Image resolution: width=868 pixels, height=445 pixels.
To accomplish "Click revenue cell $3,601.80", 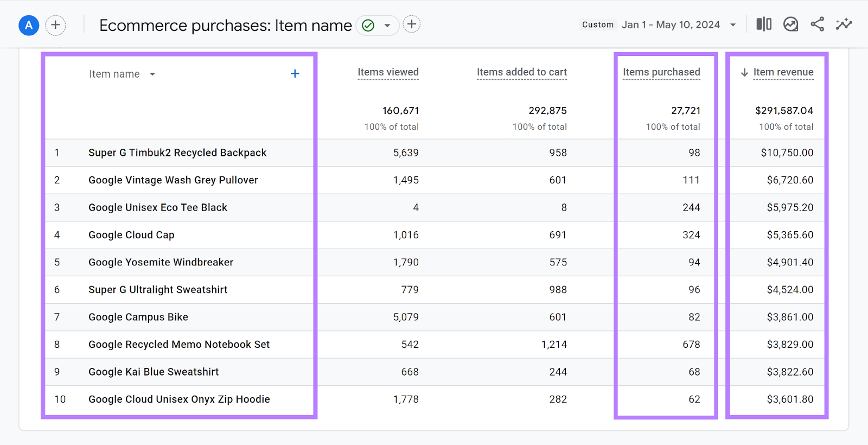I will tap(790, 399).
